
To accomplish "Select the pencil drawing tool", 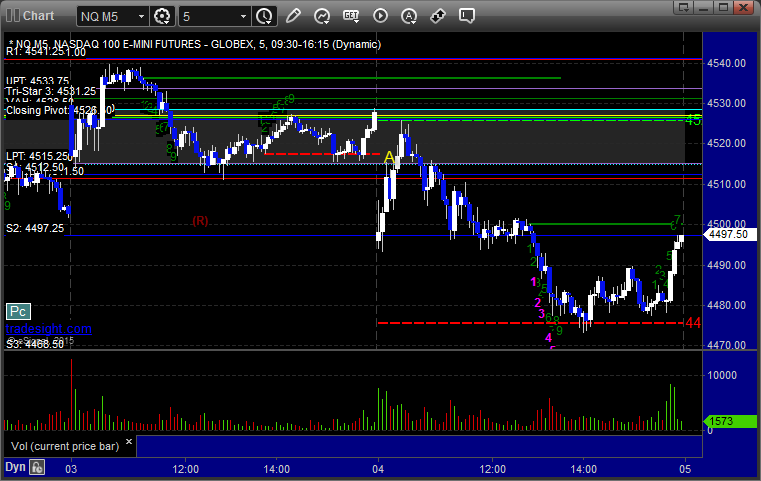I will click(x=293, y=16).
